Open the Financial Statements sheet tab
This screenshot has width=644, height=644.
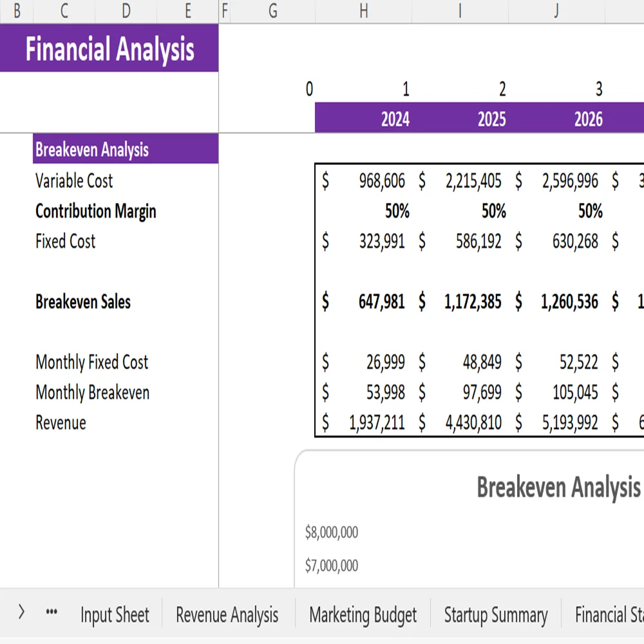610,614
